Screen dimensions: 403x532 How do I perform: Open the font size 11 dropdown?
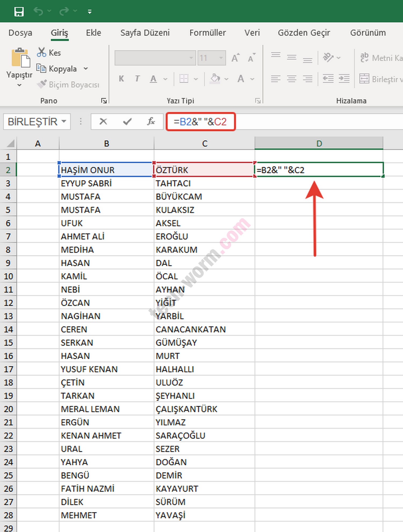[x=221, y=58]
